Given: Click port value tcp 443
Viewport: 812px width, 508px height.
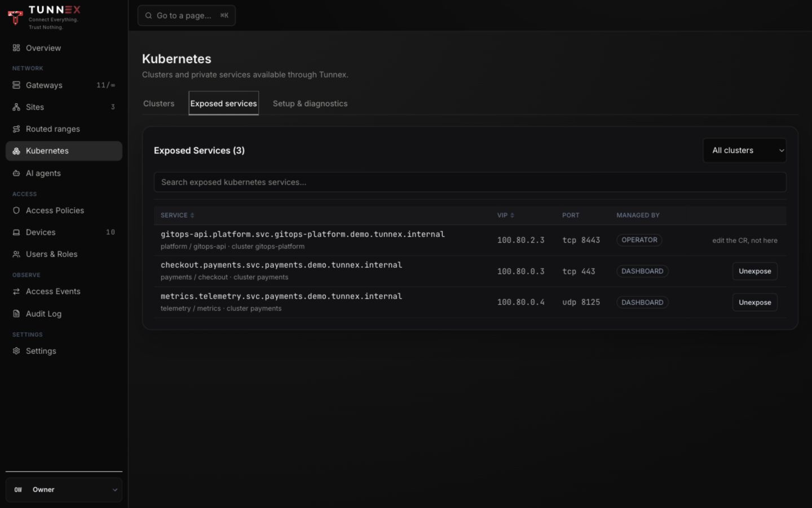Looking at the screenshot, I should [x=579, y=271].
